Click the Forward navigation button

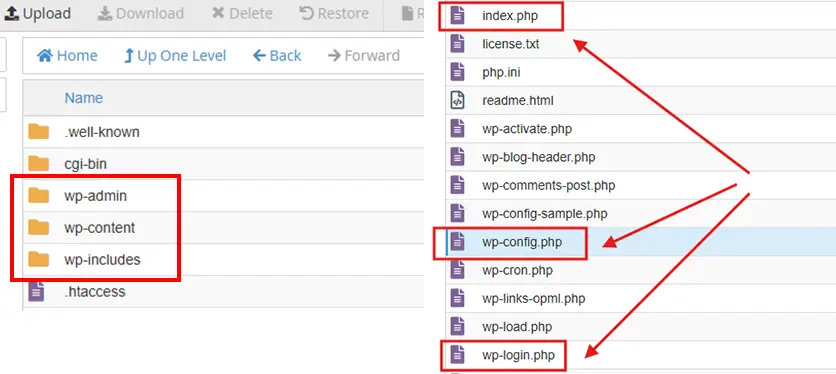364,55
